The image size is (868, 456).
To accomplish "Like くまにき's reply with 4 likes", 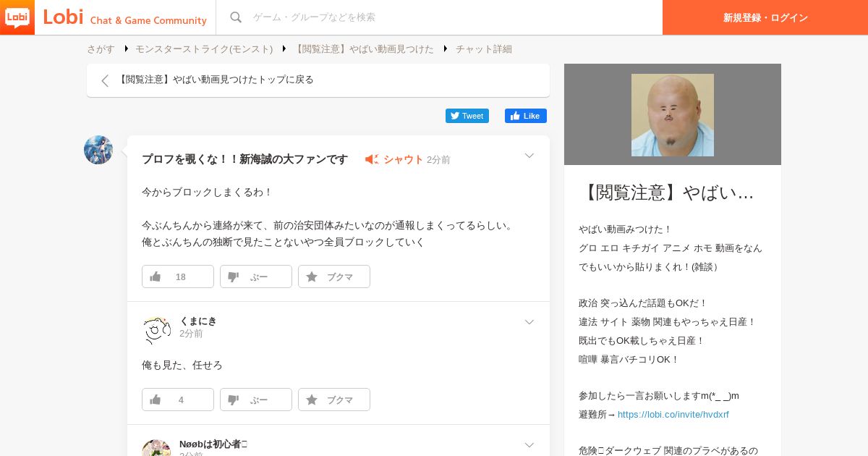I will pos(178,400).
